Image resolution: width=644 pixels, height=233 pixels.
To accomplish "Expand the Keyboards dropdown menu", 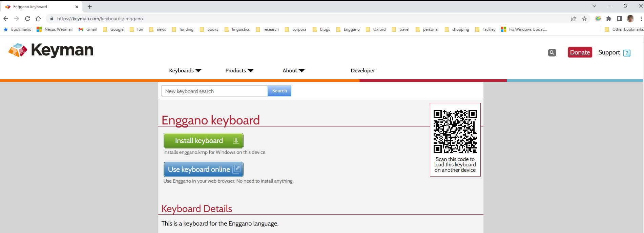I will pyautogui.click(x=185, y=71).
